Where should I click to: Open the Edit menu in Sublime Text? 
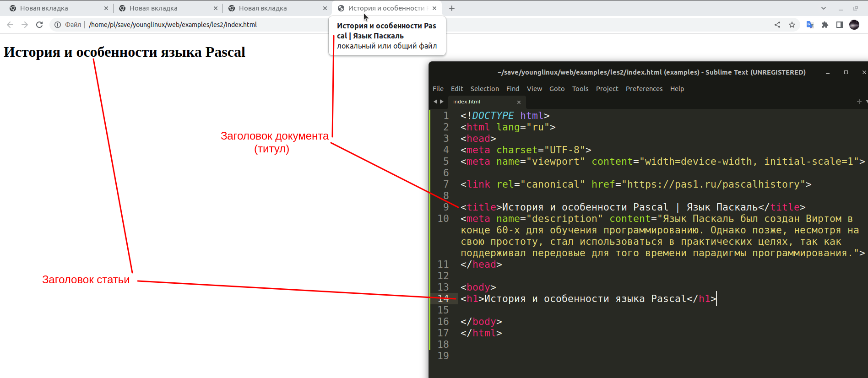click(457, 89)
